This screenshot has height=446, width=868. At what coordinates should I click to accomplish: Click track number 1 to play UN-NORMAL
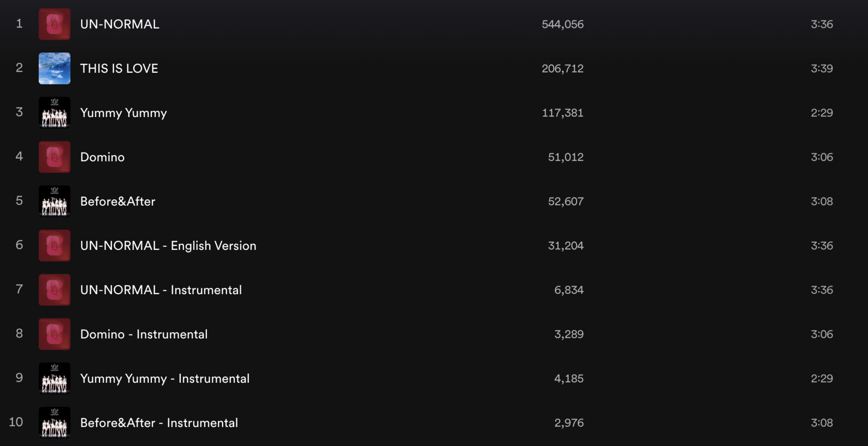[x=19, y=24]
